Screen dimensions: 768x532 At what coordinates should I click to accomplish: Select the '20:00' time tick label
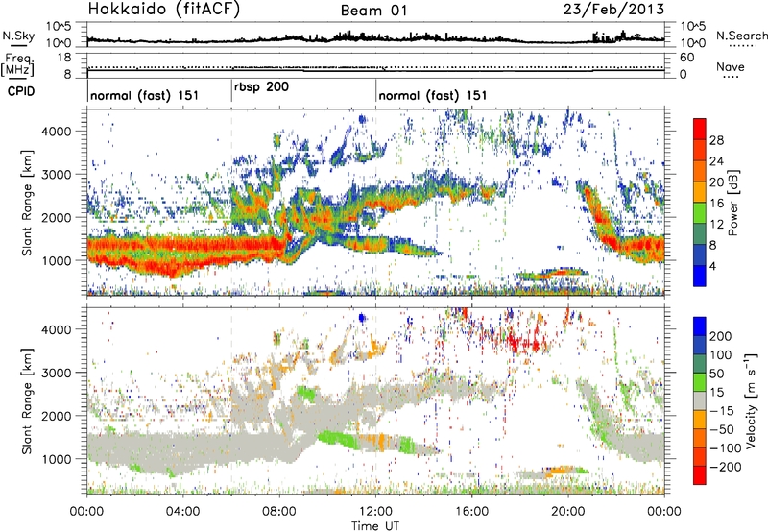coord(567,512)
